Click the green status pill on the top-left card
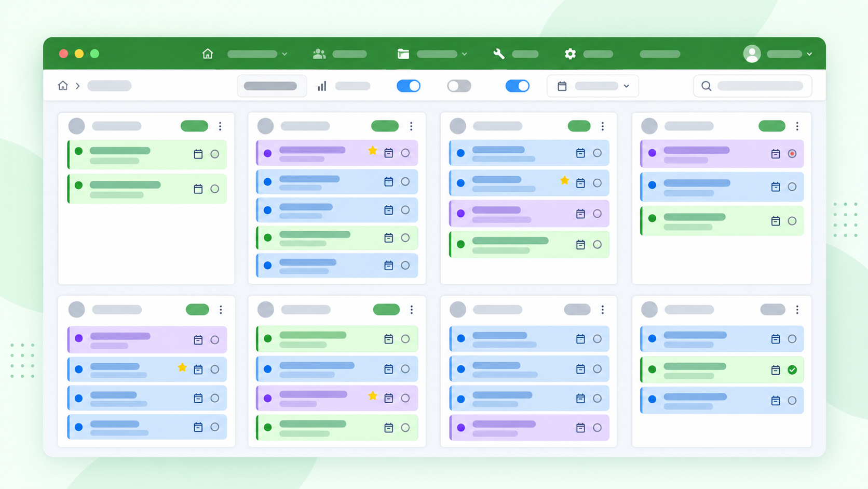This screenshot has height=489, width=868. tap(194, 126)
